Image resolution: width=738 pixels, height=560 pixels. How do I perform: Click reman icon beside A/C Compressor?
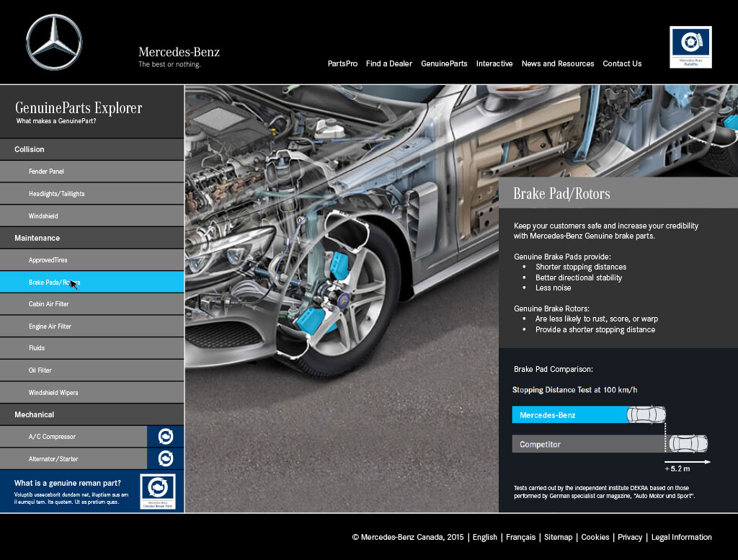[x=165, y=437]
